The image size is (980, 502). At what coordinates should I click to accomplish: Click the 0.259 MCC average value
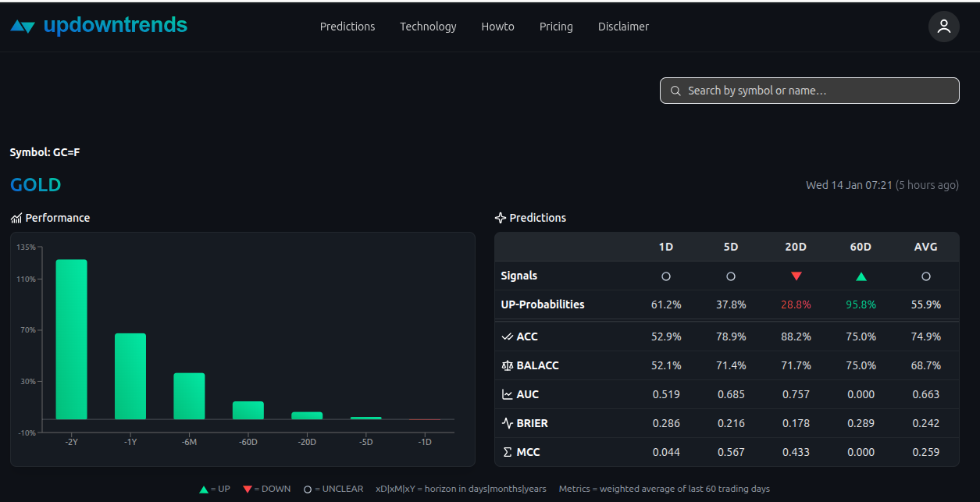(926, 452)
